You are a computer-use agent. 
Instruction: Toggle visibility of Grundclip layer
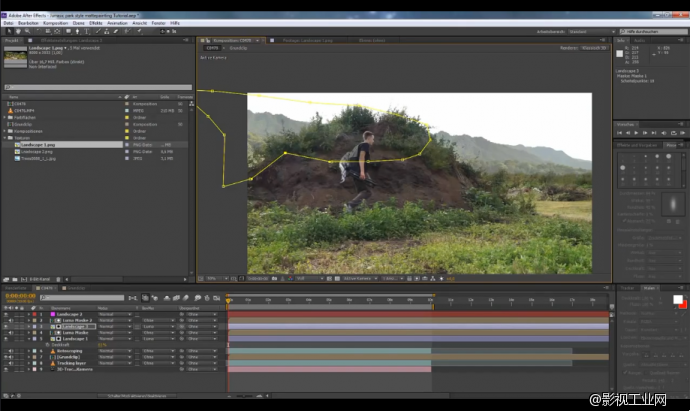[6, 357]
